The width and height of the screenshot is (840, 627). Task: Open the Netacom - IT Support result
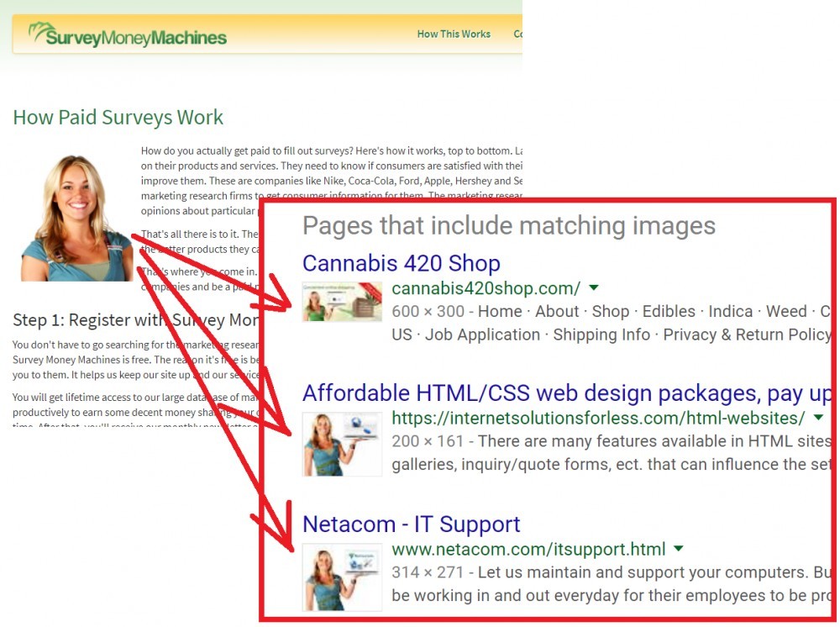pyautogui.click(x=411, y=524)
